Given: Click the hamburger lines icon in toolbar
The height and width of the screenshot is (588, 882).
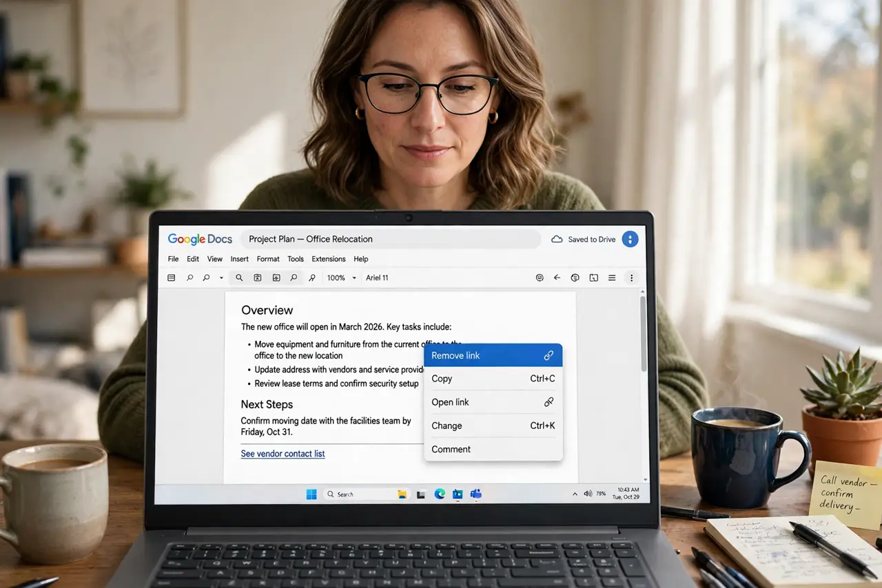Looking at the screenshot, I should pyautogui.click(x=612, y=277).
